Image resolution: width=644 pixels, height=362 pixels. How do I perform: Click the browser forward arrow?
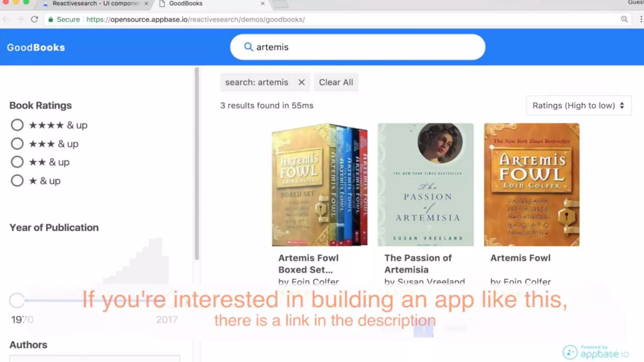coord(20,19)
